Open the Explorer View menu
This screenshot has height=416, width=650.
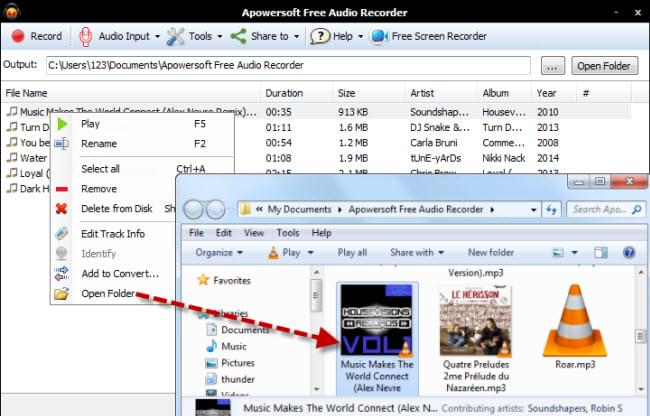pos(254,233)
